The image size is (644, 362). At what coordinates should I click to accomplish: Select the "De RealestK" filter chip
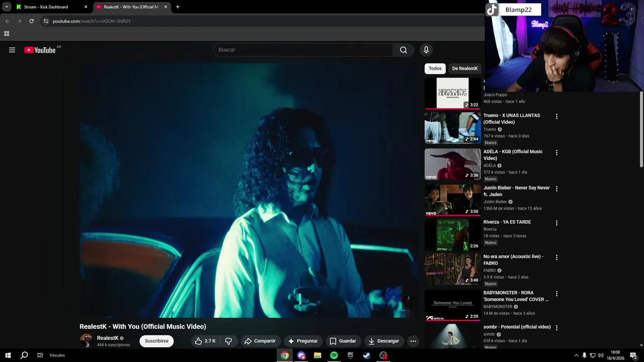[x=465, y=68]
